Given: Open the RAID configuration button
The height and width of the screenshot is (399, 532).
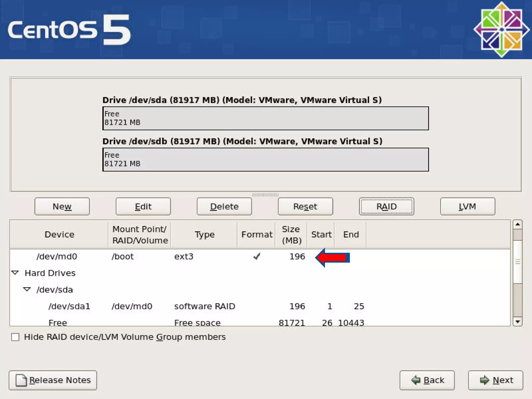Looking at the screenshot, I should [x=386, y=207].
